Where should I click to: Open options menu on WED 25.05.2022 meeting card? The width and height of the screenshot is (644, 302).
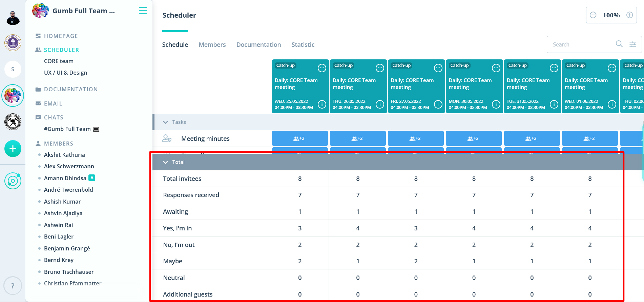tap(322, 68)
